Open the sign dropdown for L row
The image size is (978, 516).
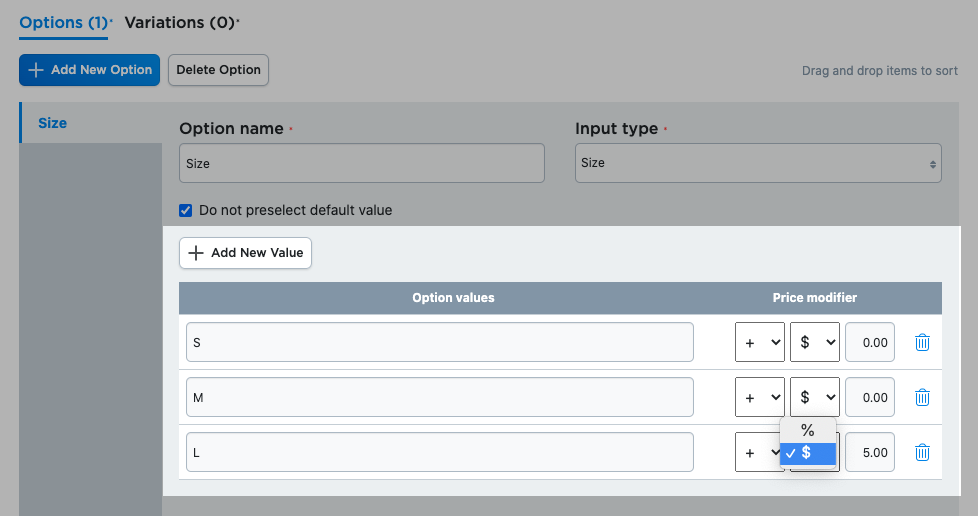757,453
